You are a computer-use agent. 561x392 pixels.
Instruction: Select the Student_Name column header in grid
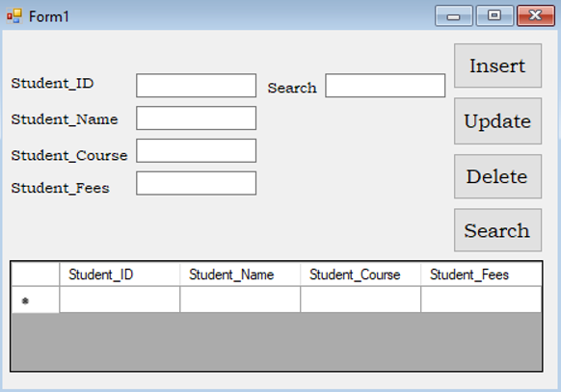tap(240, 274)
